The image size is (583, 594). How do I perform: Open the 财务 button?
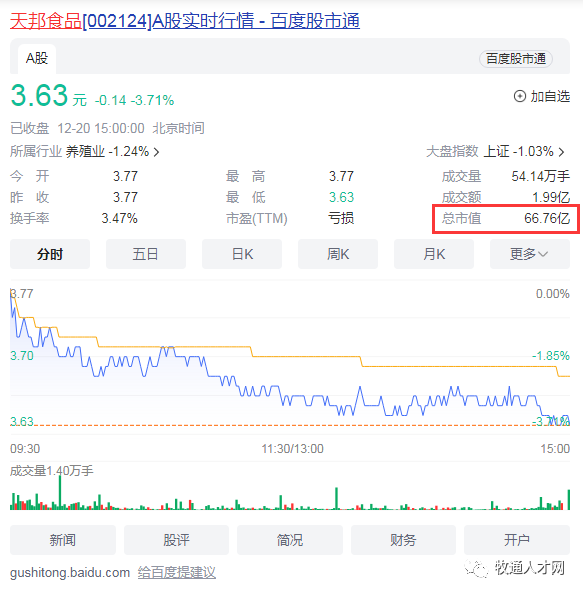tap(403, 540)
